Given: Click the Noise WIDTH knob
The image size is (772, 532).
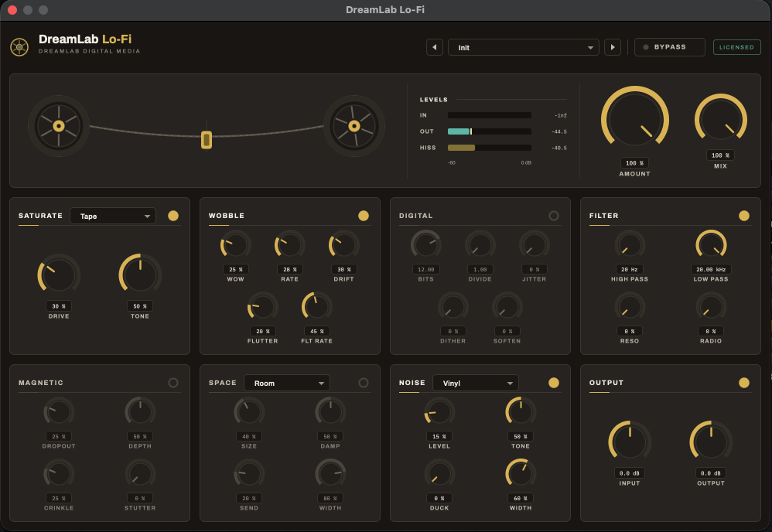Looking at the screenshot, I should [521, 474].
